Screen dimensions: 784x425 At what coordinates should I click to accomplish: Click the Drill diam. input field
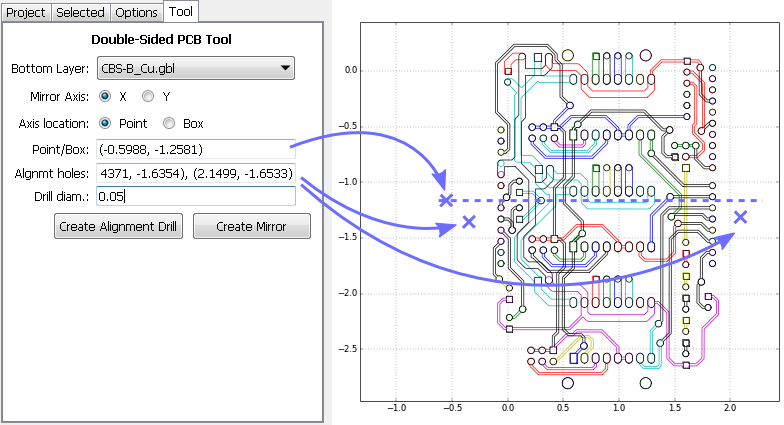(x=195, y=197)
